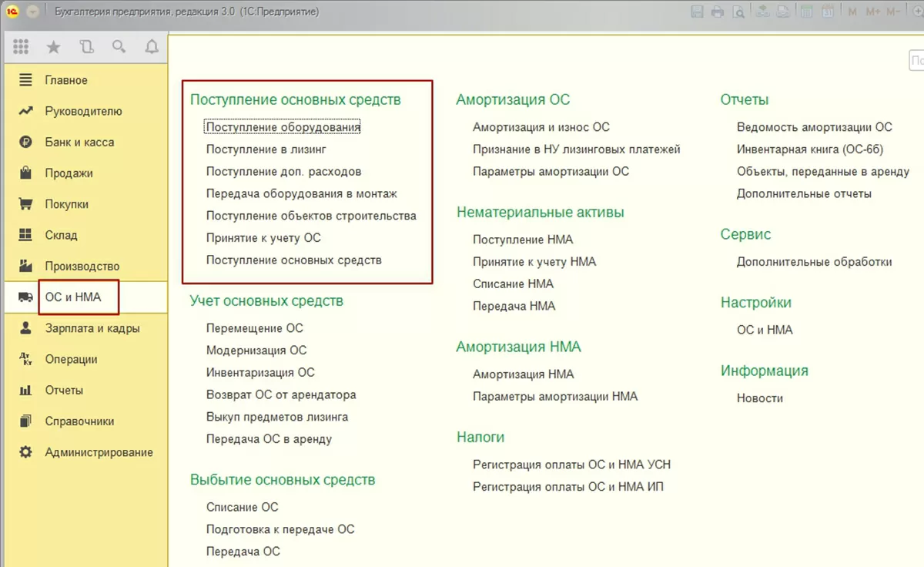Image resolution: width=924 pixels, height=567 pixels.
Task: Click the Продажи shopping bag icon
Action: pyautogui.click(x=25, y=173)
